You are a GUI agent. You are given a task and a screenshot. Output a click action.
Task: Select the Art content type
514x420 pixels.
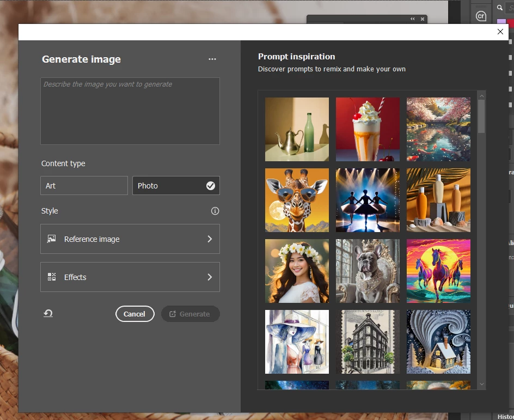coord(84,186)
